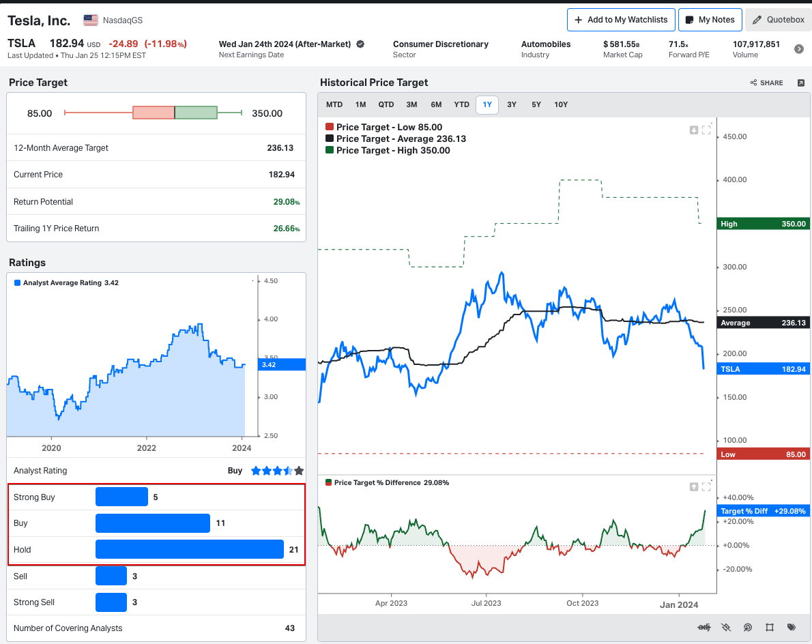
Task: Toggle Price Target % Difference legend entry
Action: click(x=387, y=482)
